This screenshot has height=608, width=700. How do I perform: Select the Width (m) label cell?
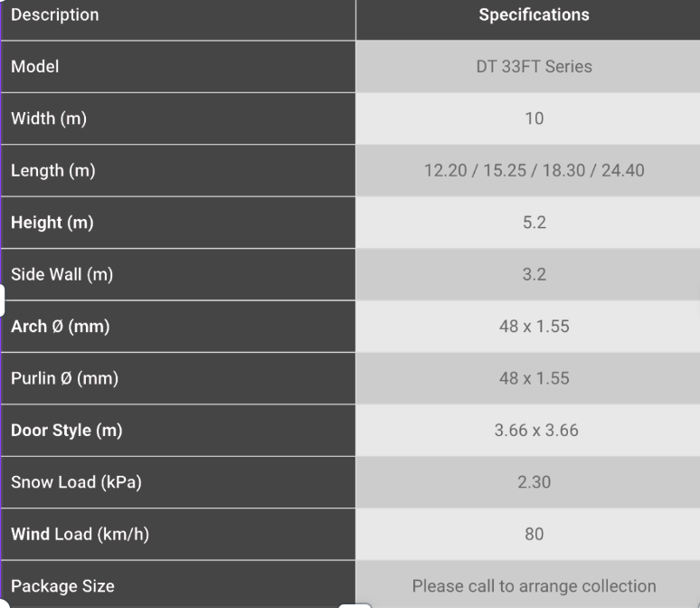pyautogui.click(x=49, y=119)
